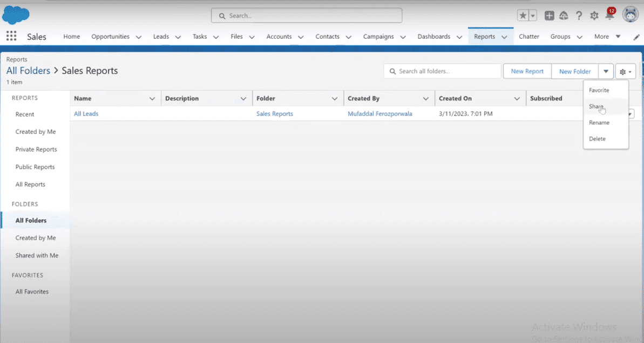Click the magnifier in global search

click(x=222, y=16)
